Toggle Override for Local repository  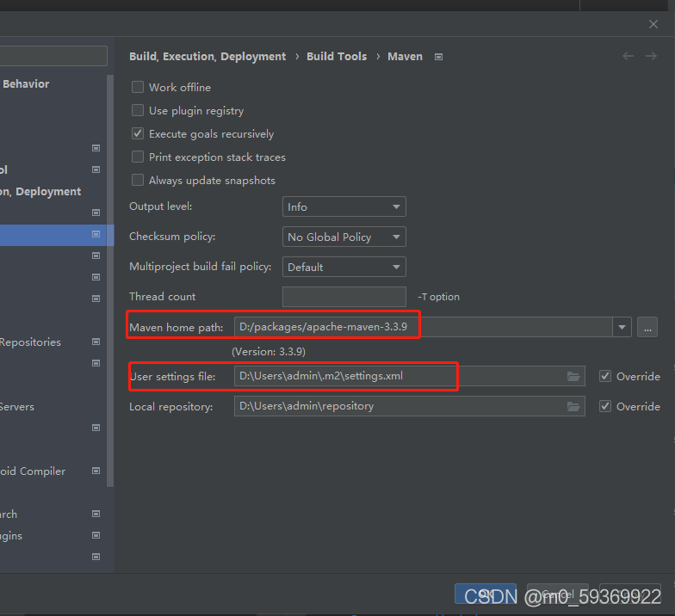point(604,406)
